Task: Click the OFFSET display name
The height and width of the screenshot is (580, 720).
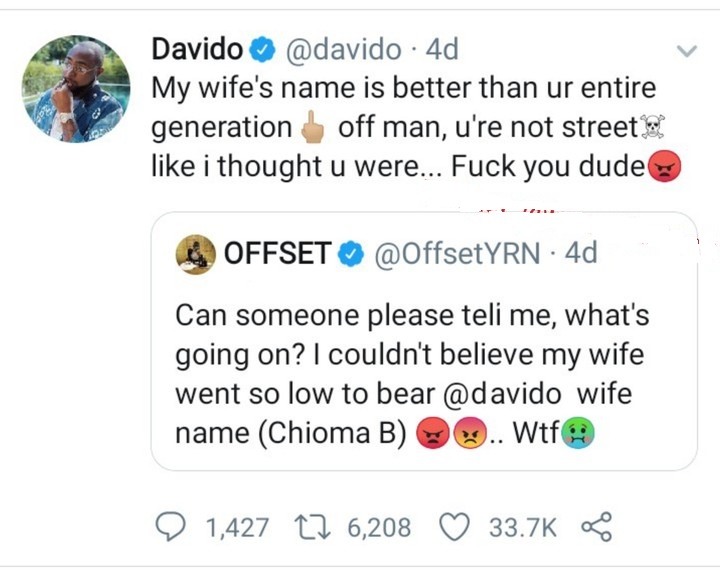Action: (x=278, y=255)
